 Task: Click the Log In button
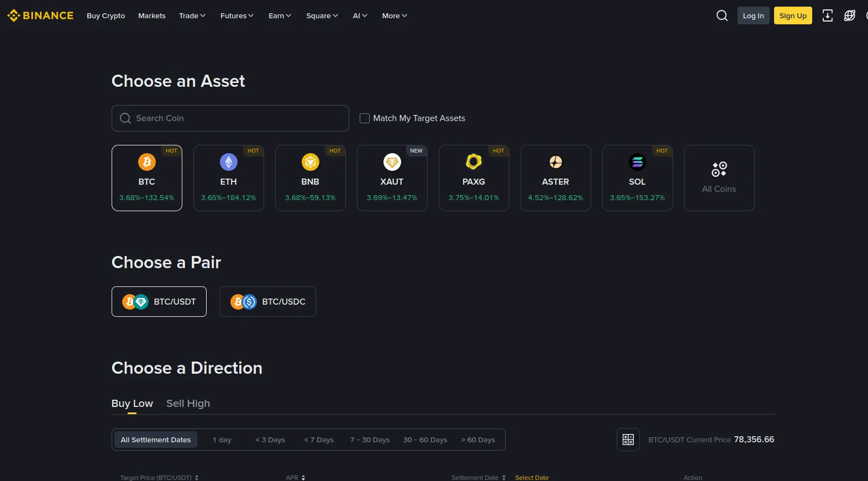[754, 15]
